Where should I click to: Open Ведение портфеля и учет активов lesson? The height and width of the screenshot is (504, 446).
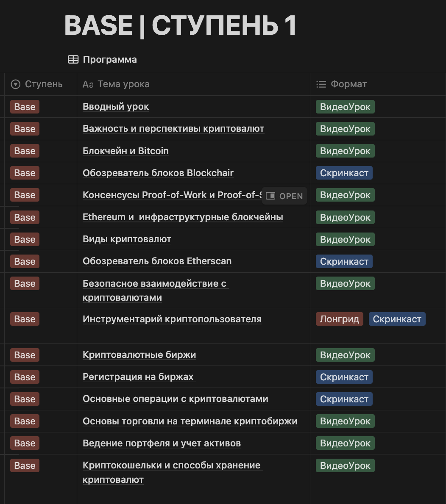162,443
